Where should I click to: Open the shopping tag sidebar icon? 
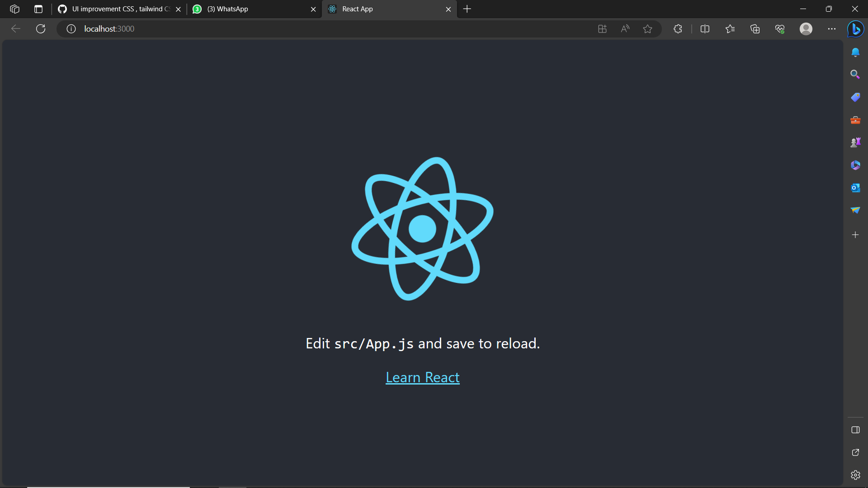(x=855, y=97)
